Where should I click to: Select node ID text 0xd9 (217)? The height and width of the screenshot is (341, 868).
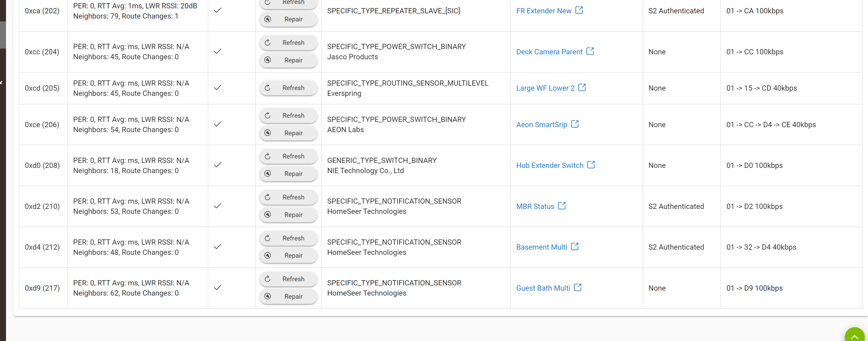pos(42,288)
